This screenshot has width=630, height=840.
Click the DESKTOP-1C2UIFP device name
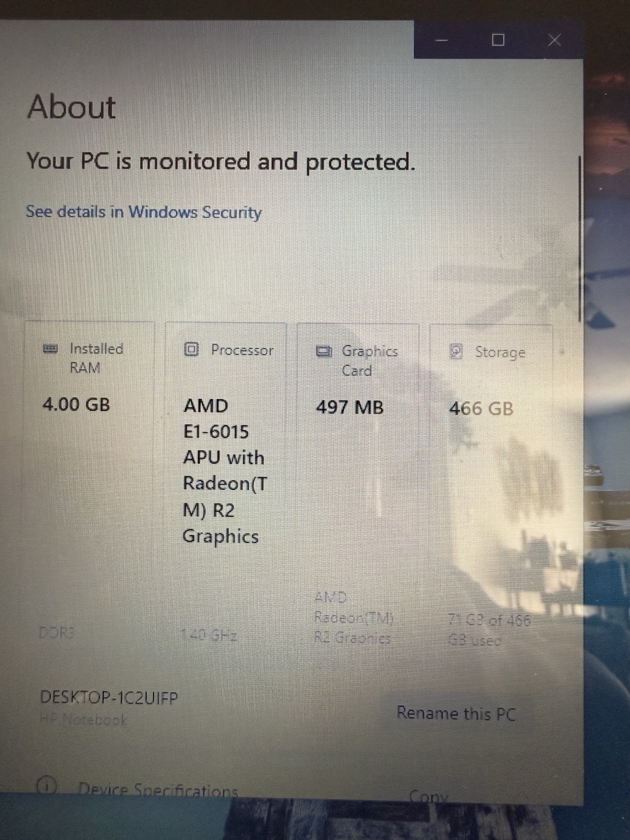pos(109,698)
